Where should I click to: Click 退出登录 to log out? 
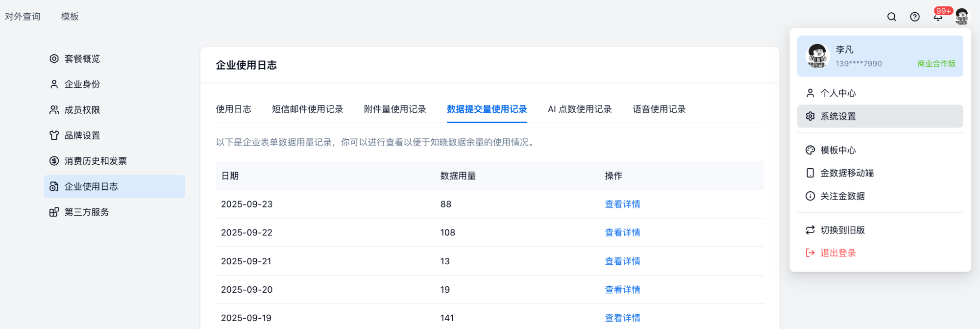coord(838,253)
